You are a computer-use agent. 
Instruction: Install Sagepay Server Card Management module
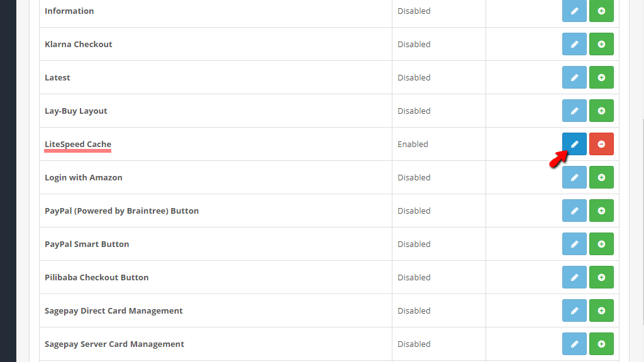(601, 344)
